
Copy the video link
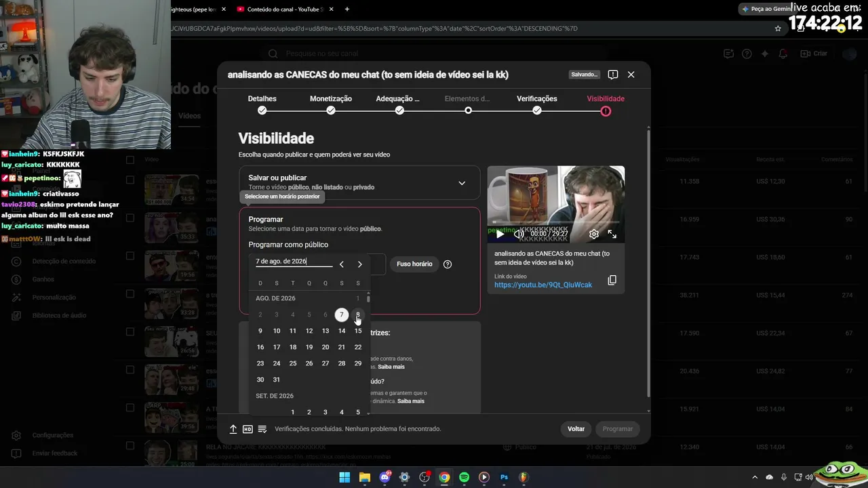coord(612,280)
